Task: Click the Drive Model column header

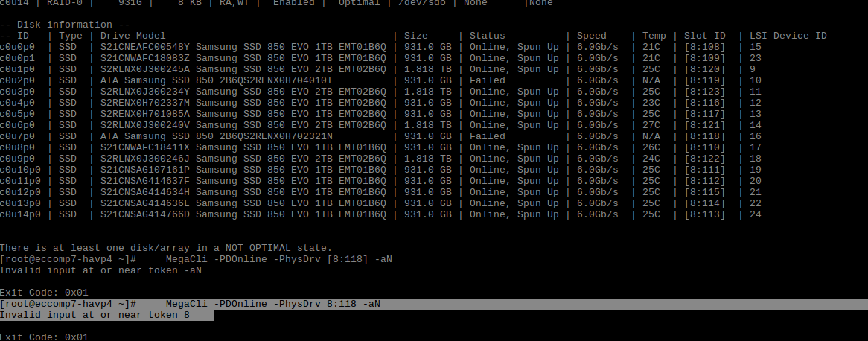Action: (133, 36)
